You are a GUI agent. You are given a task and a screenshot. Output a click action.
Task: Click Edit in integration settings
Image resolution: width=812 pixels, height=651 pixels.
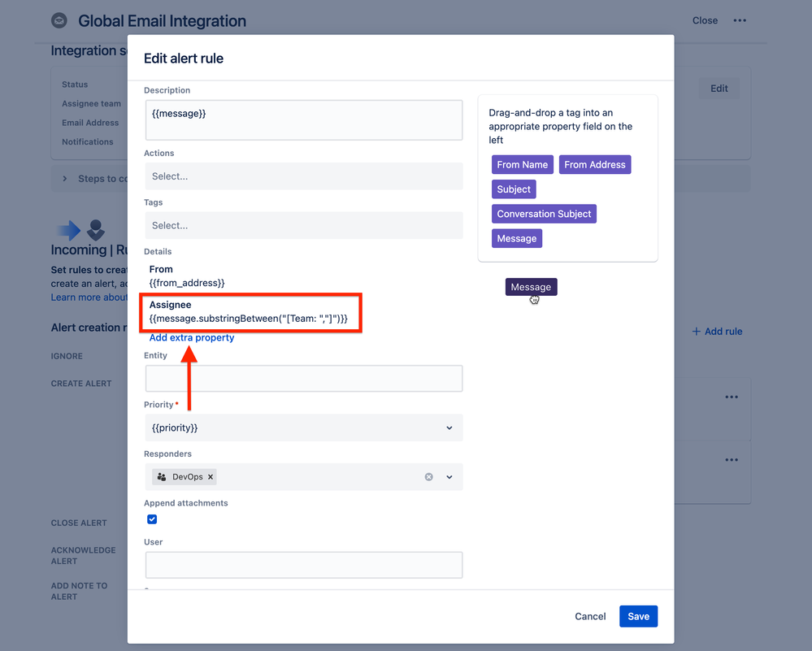(719, 89)
